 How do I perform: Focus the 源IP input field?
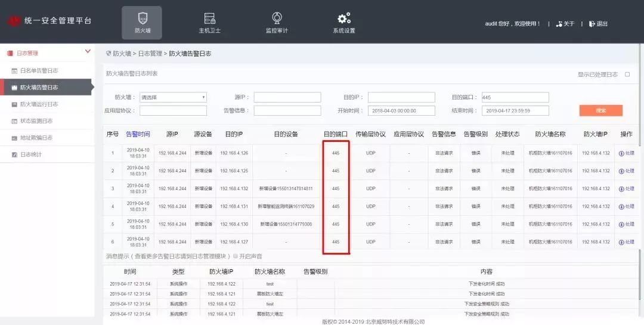coord(287,97)
